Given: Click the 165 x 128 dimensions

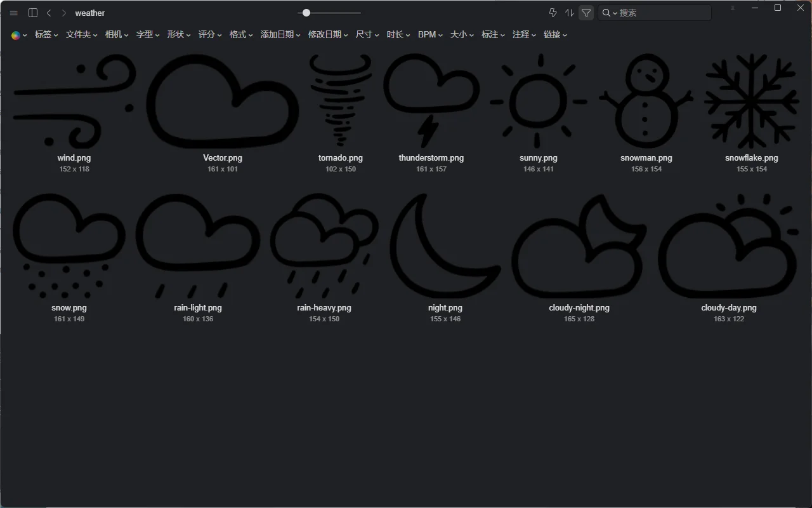Looking at the screenshot, I should click(579, 319).
